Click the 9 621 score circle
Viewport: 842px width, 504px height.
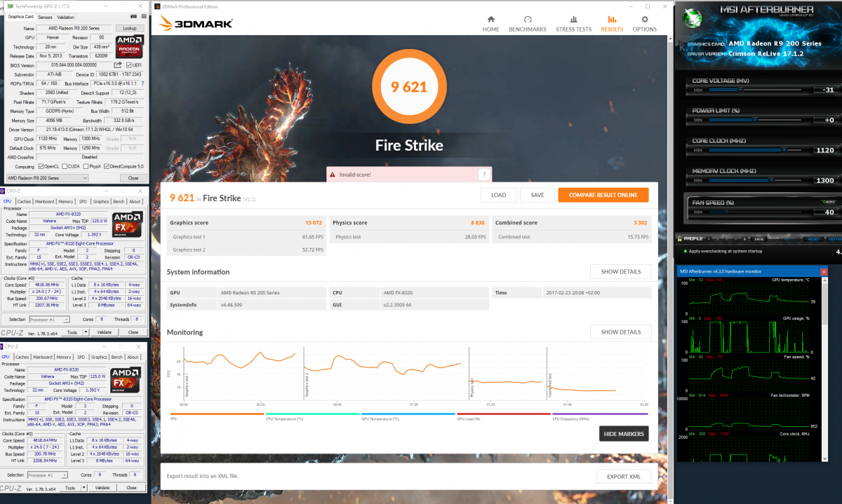409,86
